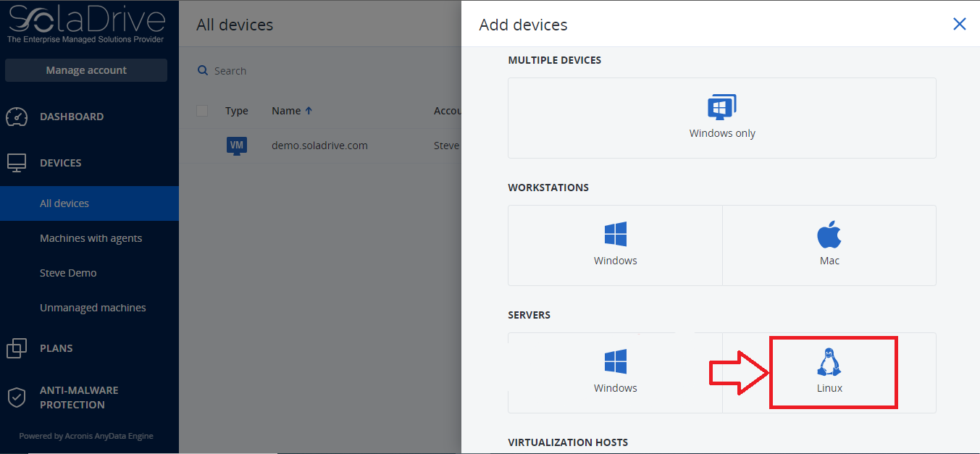Select the Windows only multiple devices icon
This screenshot has height=454, width=980.
[x=721, y=107]
